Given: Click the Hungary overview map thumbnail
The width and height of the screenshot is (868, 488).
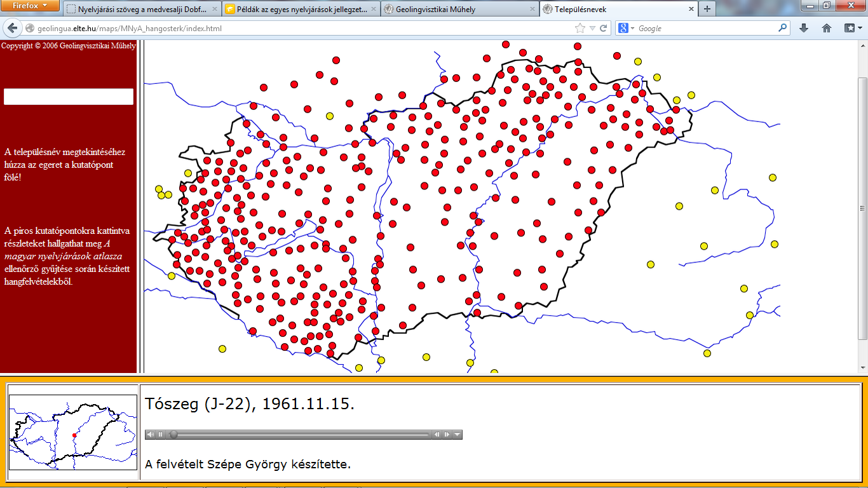Looking at the screenshot, I should click(x=73, y=432).
